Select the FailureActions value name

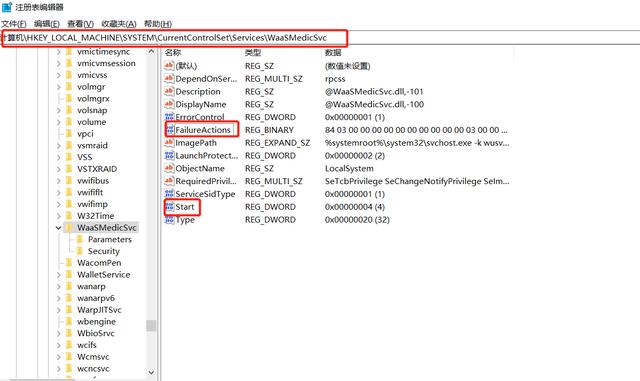pyautogui.click(x=203, y=130)
